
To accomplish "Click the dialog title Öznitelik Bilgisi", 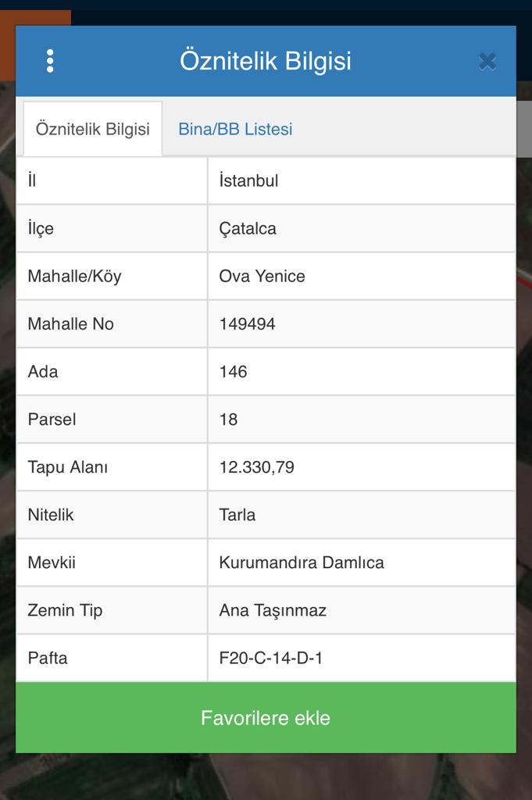I will [x=266, y=61].
